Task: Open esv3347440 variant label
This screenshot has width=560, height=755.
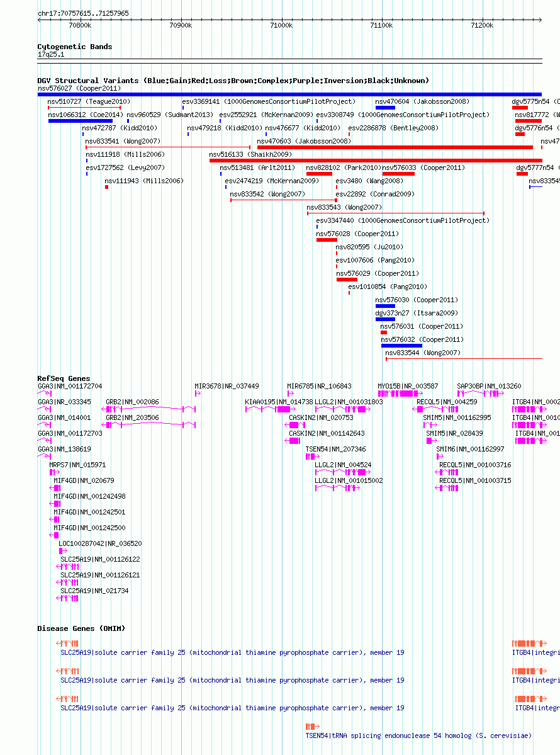Action: pyautogui.click(x=403, y=220)
